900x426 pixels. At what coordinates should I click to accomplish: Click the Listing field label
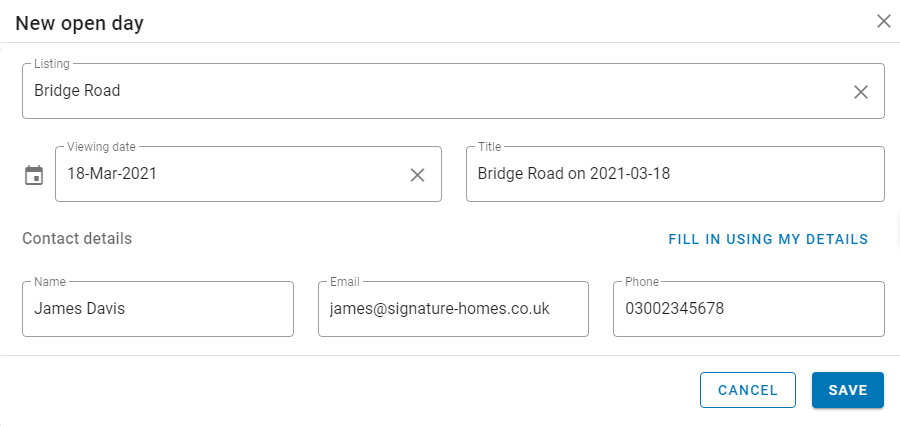[52, 64]
